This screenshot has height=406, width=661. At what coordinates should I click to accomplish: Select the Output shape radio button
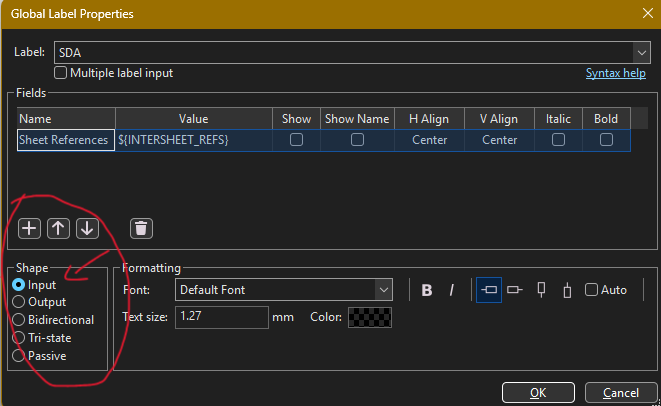coord(19,302)
